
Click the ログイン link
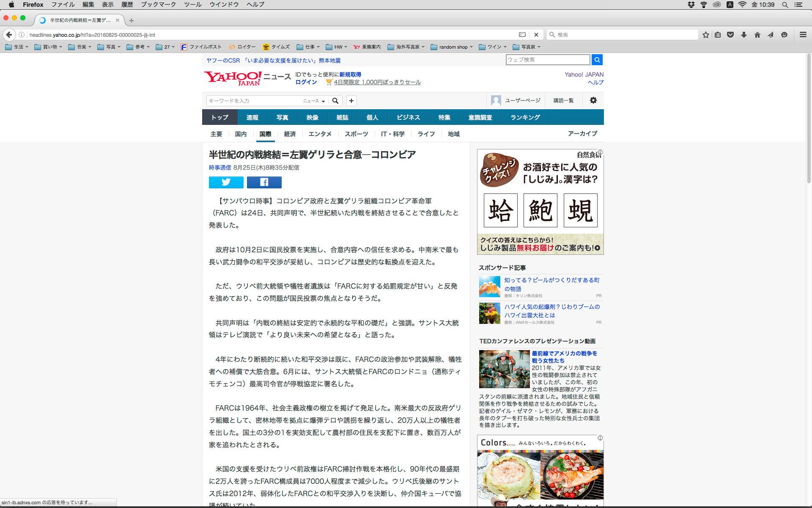[306, 82]
